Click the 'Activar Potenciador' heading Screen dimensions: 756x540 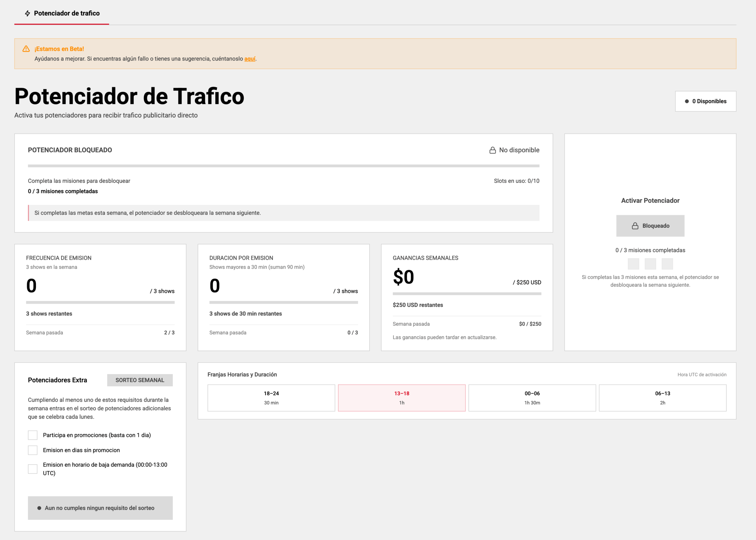tap(650, 200)
